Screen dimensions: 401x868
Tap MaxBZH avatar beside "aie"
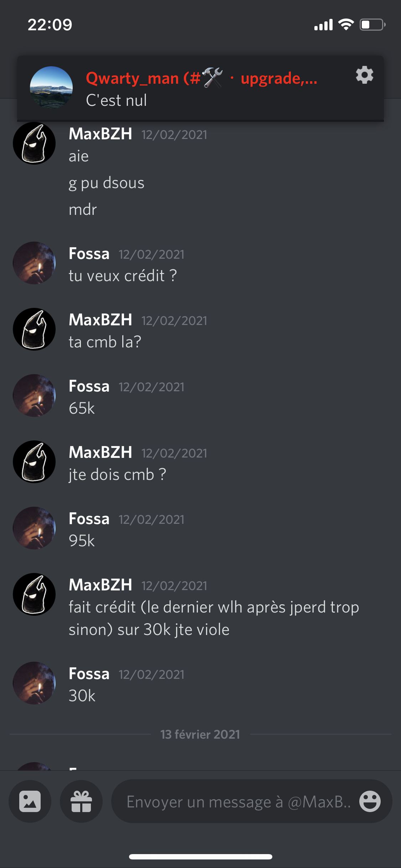pos(34,143)
